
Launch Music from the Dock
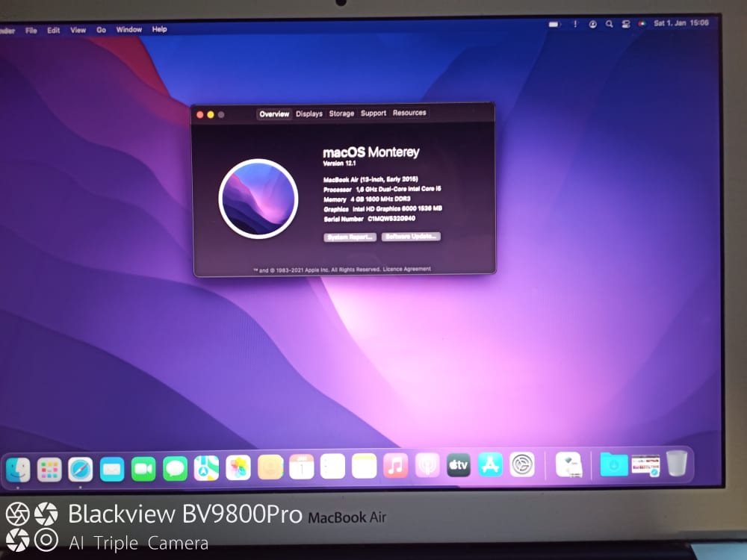coord(395,465)
